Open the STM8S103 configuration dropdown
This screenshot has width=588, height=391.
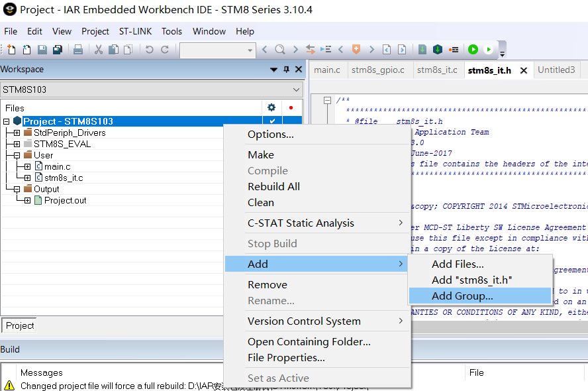pyautogui.click(x=296, y=89)
